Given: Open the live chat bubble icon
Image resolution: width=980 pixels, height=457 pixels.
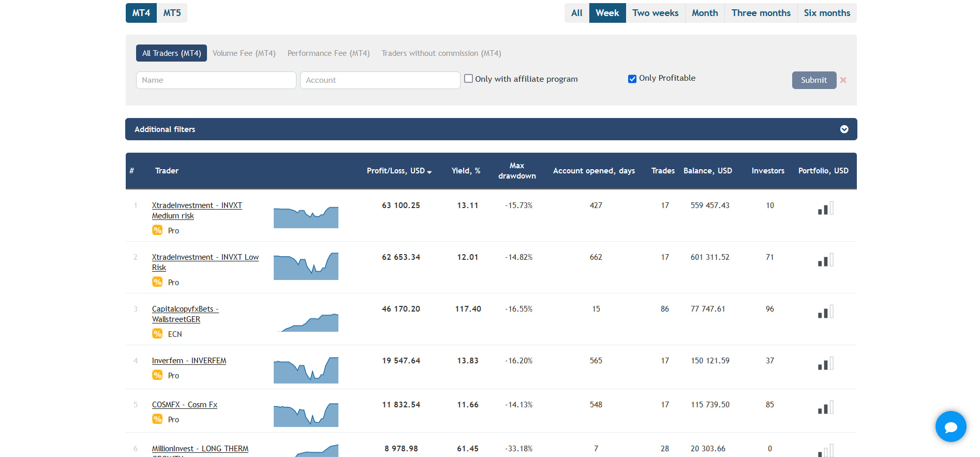Looking at the screenshot, I should pyautogui.click(x=951, y=426).
